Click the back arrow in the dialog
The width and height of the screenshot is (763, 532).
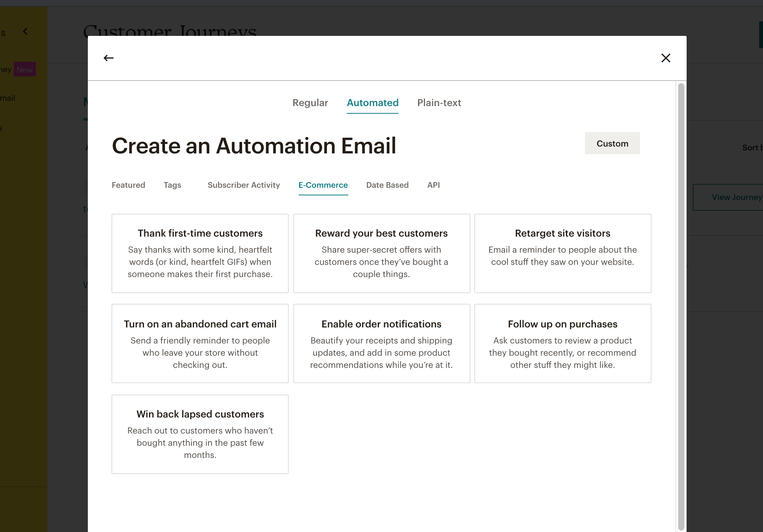pyautogui.click(x=108, y=58)
